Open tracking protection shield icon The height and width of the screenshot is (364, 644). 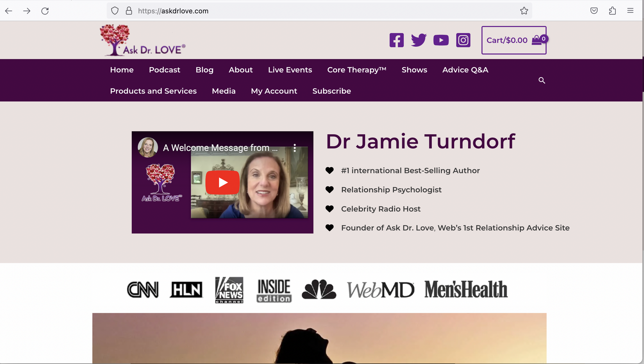click(x=115, y=11)
